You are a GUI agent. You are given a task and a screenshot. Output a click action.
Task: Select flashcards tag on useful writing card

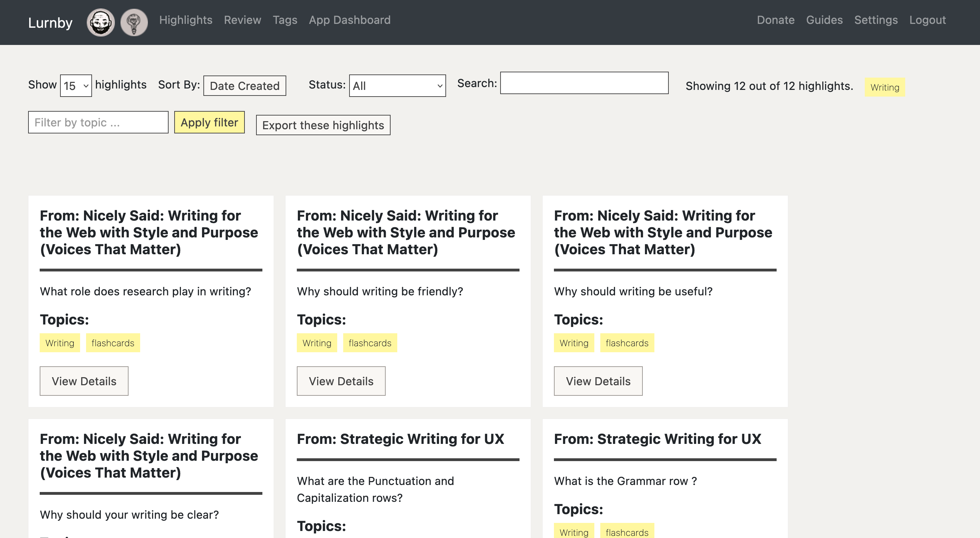coord(627,343)
